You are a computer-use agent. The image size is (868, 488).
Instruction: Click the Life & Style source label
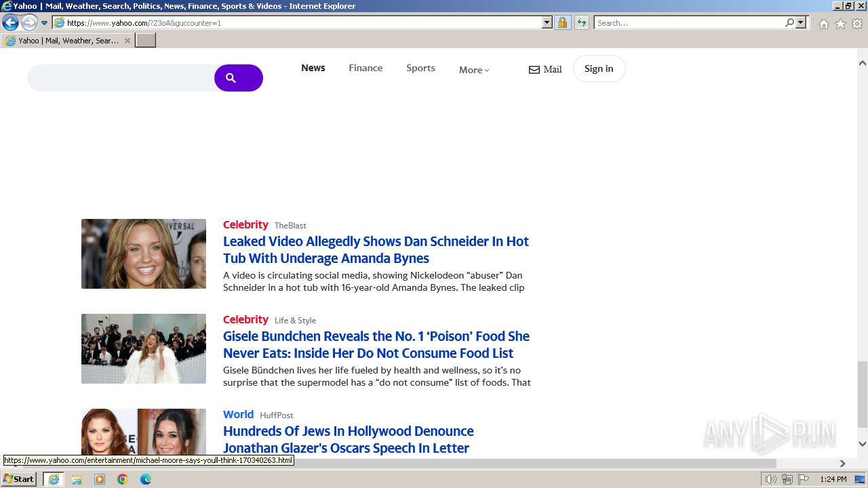(295, 321)
